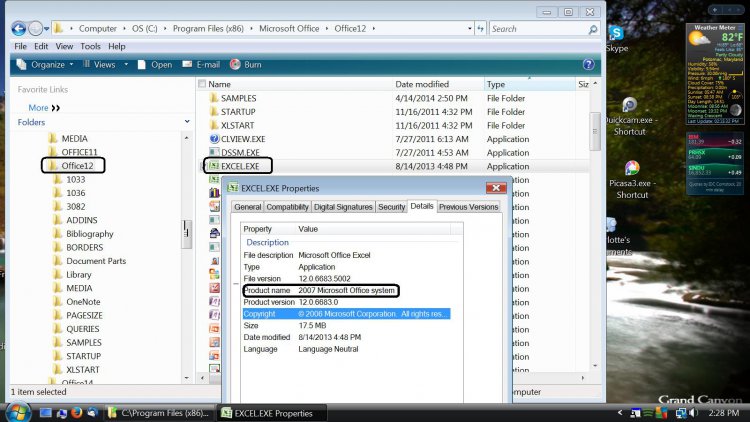Screen dimensions: 750x422
Task: Click the Open toolbar button
Action: click(155, 65)
